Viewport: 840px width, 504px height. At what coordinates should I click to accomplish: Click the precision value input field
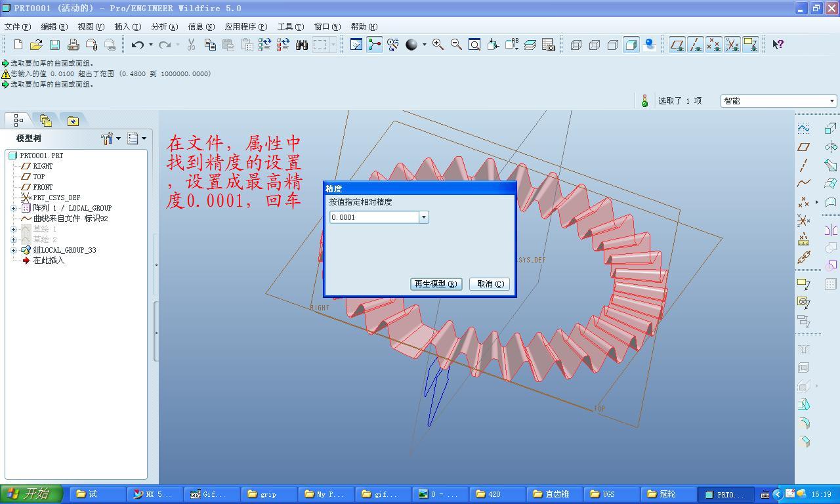(374, 217)
